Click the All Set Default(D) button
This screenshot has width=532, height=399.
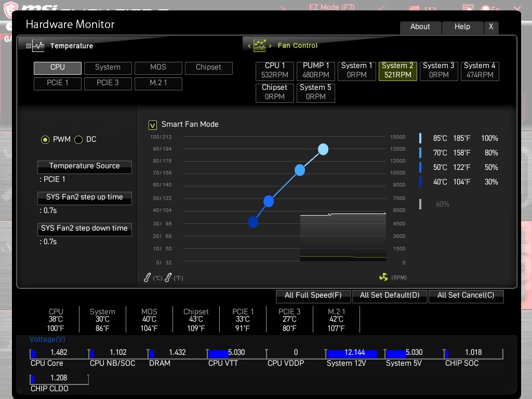(x=390, y=296)
